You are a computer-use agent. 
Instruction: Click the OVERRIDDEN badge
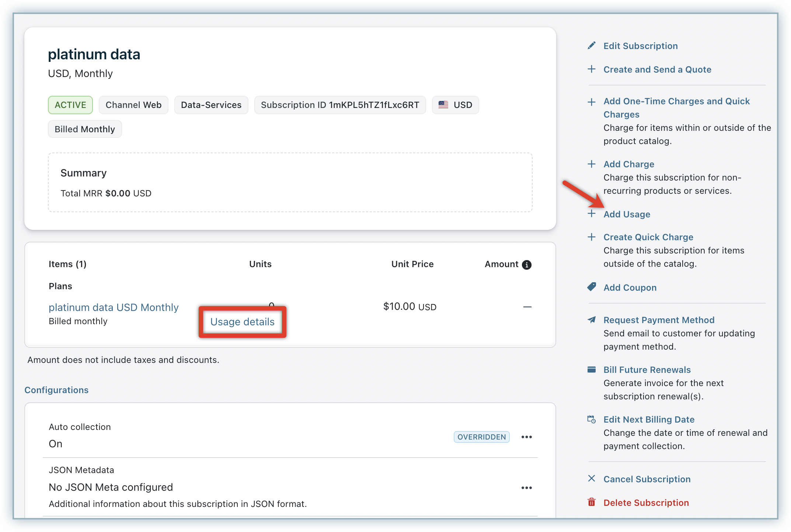(481, 437)
